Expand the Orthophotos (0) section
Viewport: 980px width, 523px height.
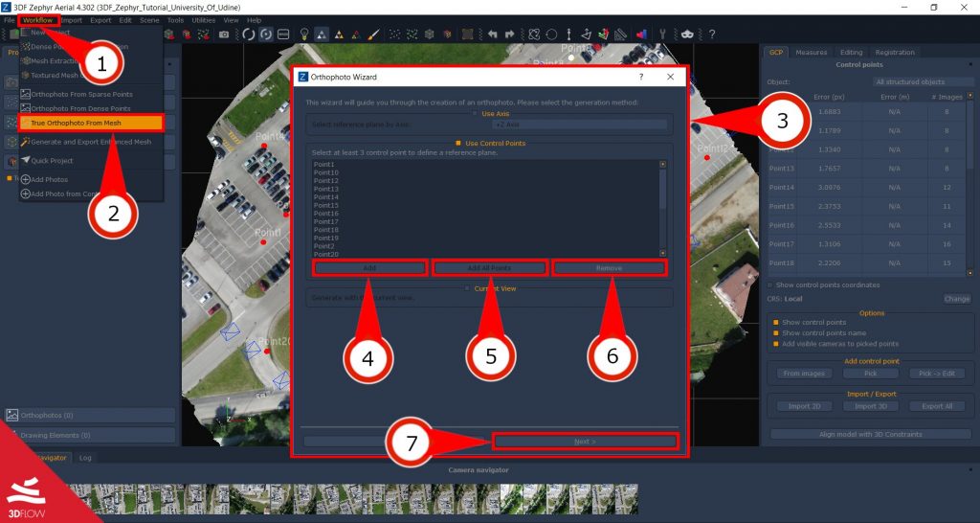(x=89, y=416)
